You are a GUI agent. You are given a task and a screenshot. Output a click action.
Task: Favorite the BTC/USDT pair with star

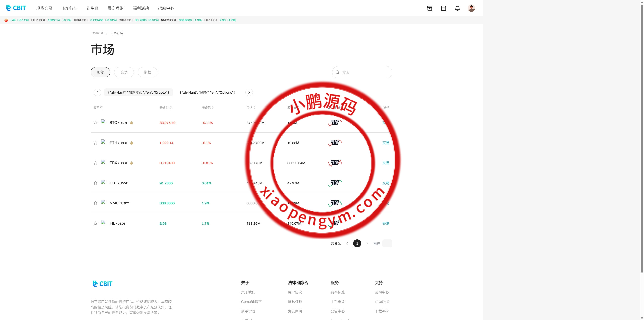click(x=95, y=123)
